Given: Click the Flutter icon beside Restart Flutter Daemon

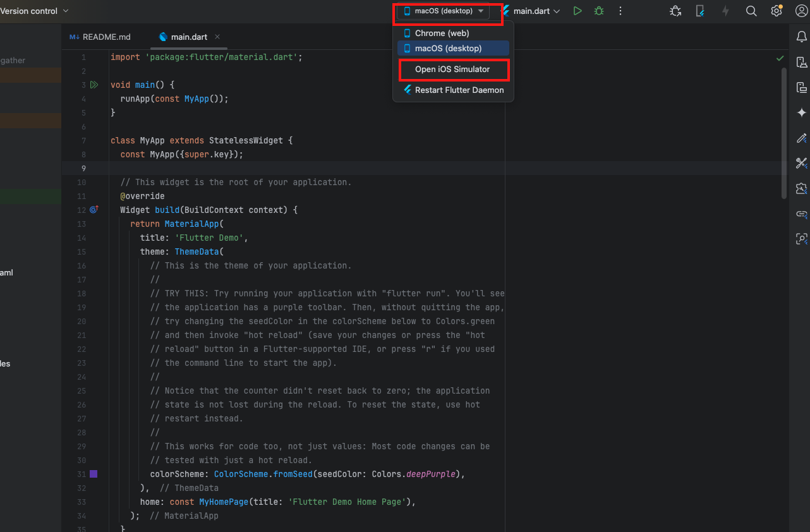Looking at the screenshot, I should click(x=407, y=90).
